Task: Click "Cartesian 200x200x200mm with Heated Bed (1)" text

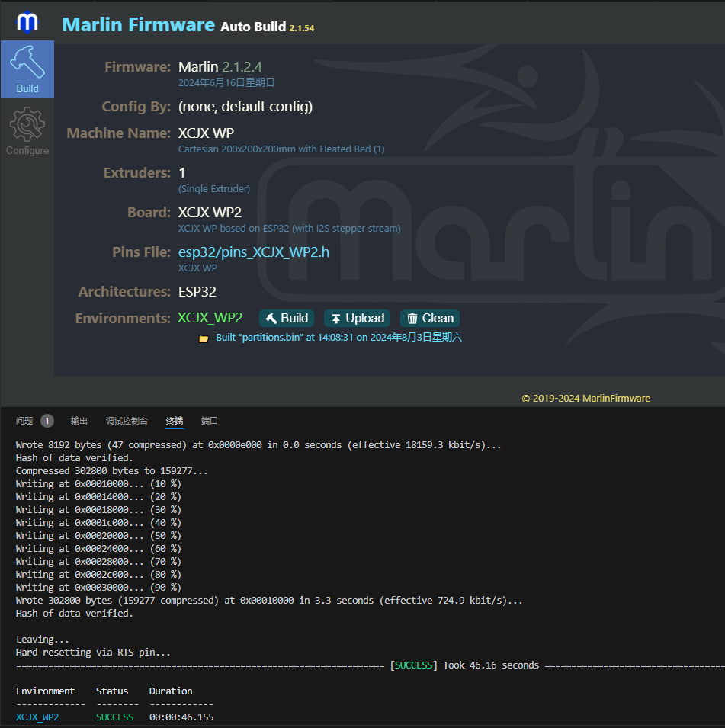Action: (281, 149)
